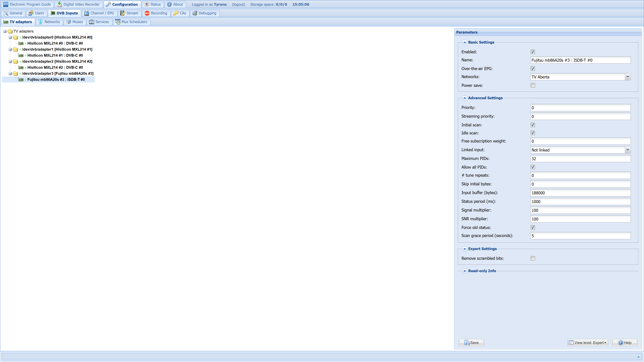Open CAs key icon tab

(176, 13)
